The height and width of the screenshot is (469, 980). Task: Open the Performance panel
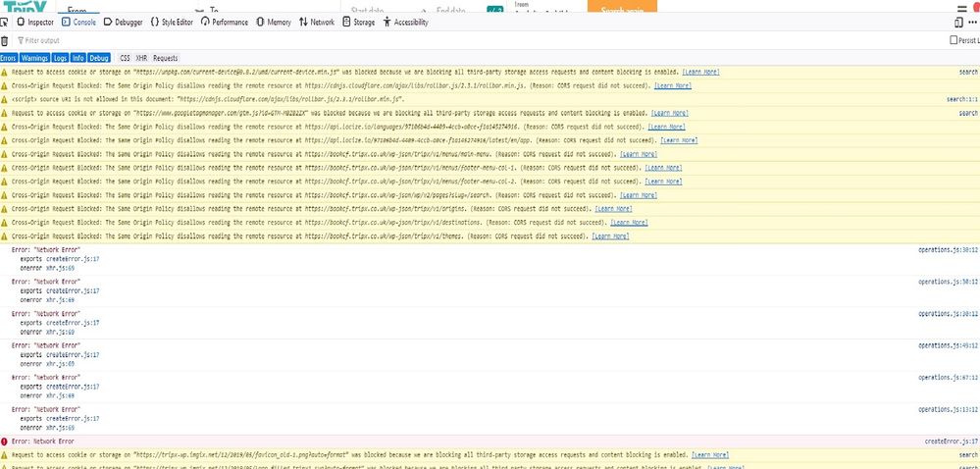pos(226,22)
